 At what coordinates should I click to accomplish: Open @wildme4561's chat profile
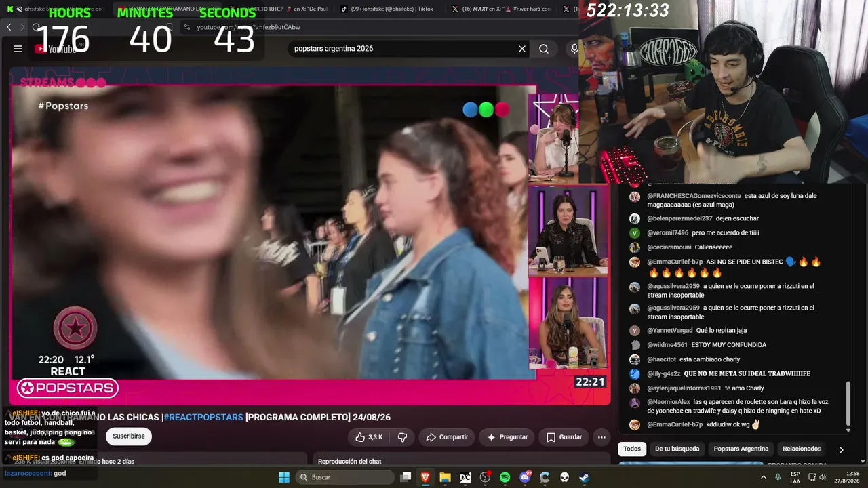tap(667, 345)
